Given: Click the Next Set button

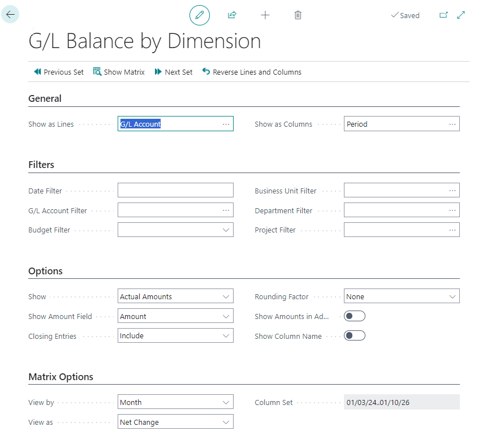Looking at the screenshot, I should 174,72.
